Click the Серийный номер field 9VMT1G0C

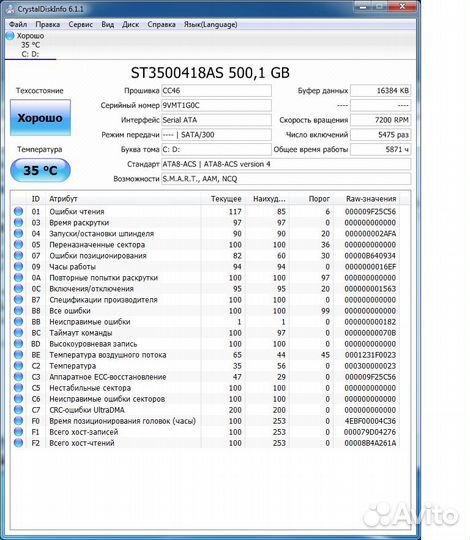pyautogui.click(x=216, y=105)
